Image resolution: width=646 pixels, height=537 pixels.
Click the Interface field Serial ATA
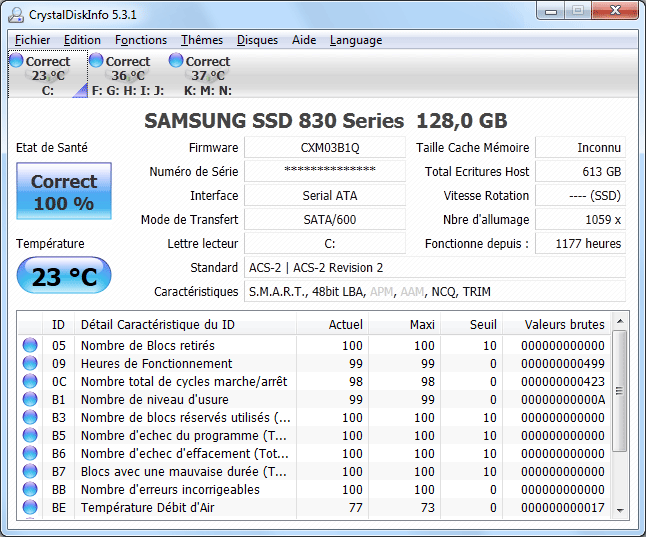(325, 195)
